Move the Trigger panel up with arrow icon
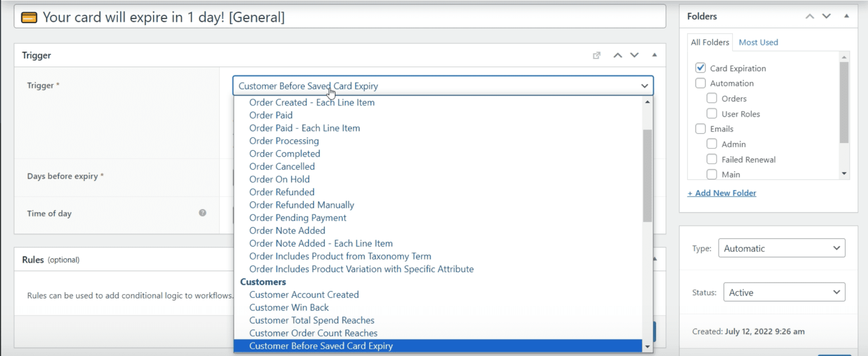 (618, 55)
